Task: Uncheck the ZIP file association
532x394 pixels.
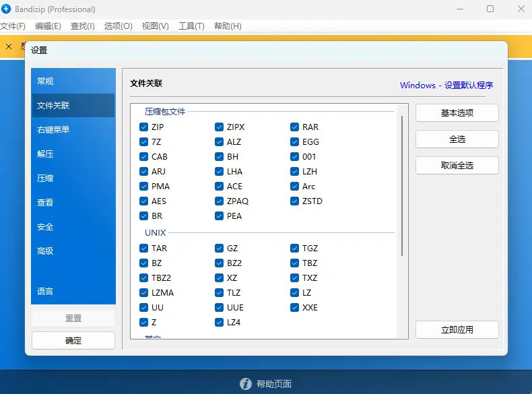Action: click(x=143, y=127)
